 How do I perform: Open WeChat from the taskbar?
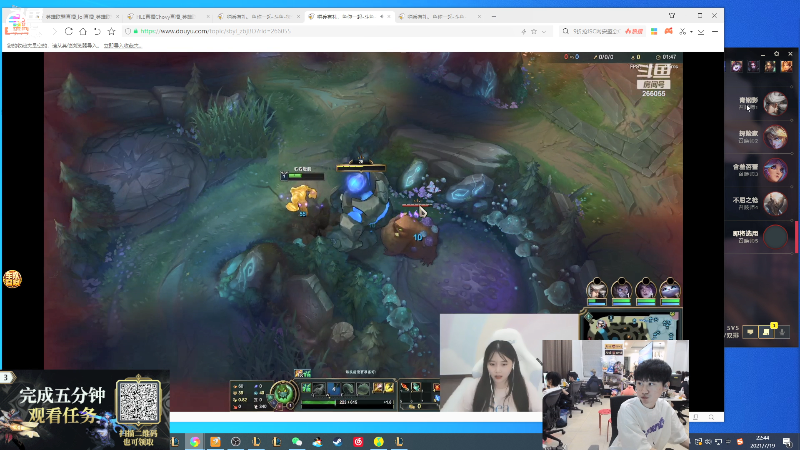point(297,441)
